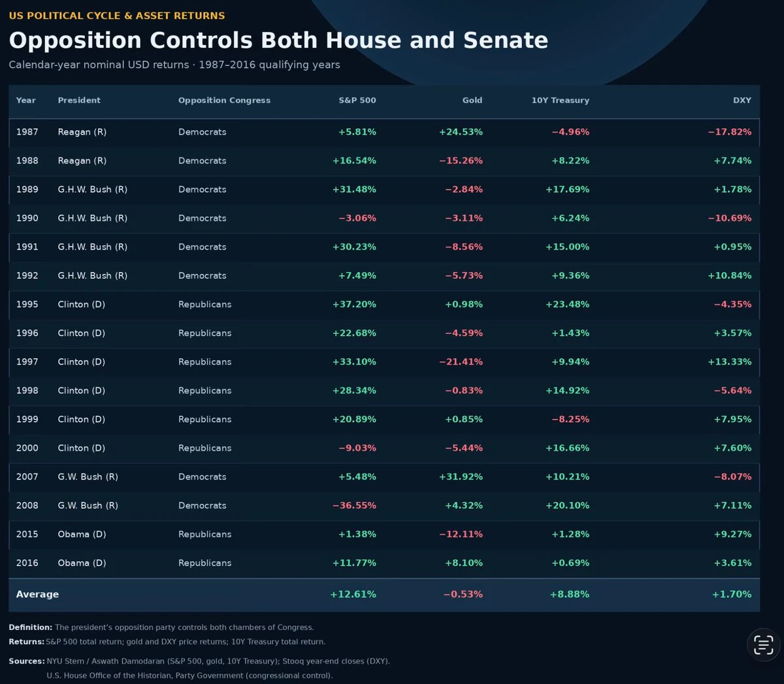The height and width of the screenshot is (684, 784).
Task: Click the 1987 DXY value −17.82%
Action: (730, 132)
